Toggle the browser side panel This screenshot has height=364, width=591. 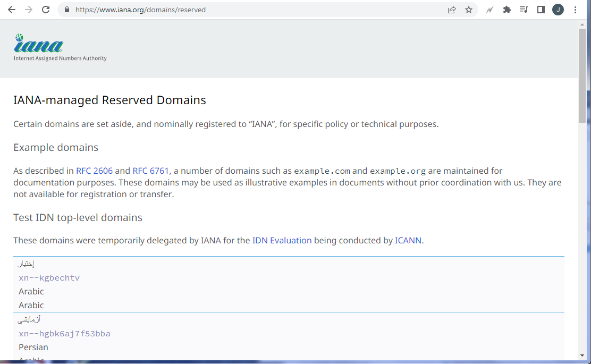click(x=541, y=10)
